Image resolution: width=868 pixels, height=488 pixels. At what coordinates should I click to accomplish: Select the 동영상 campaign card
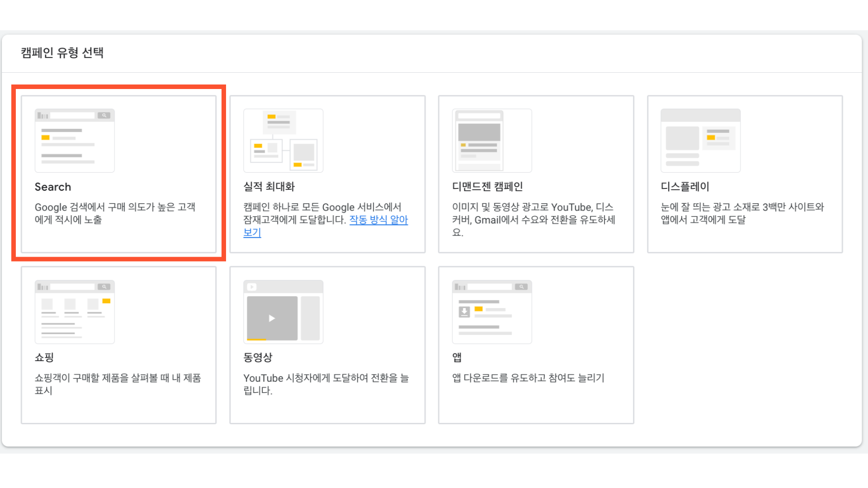coord(327,345)
